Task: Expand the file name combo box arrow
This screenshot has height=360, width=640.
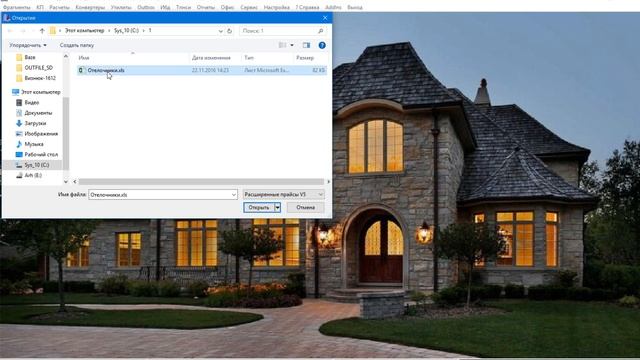Action: pyautogui.click(x=234, y=195)
